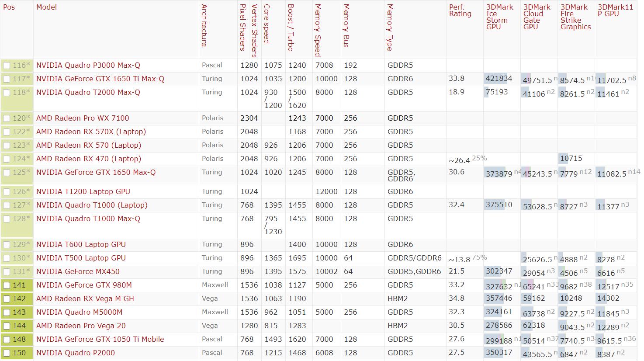The height and width of the screenshot is (361, 644).
Task: Open AMD Radeon RX Vega M GH page
Action: pos(85,299)
